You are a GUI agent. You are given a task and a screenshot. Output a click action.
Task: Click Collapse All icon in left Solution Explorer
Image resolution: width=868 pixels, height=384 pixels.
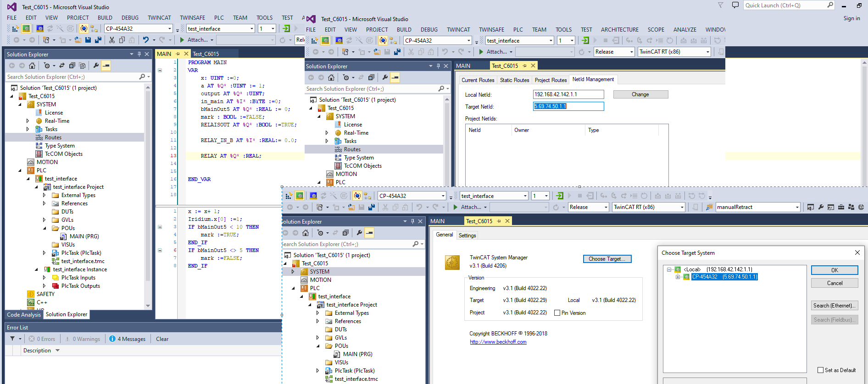[72, 66]
